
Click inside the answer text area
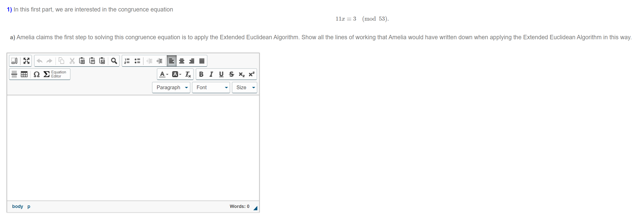pos(133,148)
